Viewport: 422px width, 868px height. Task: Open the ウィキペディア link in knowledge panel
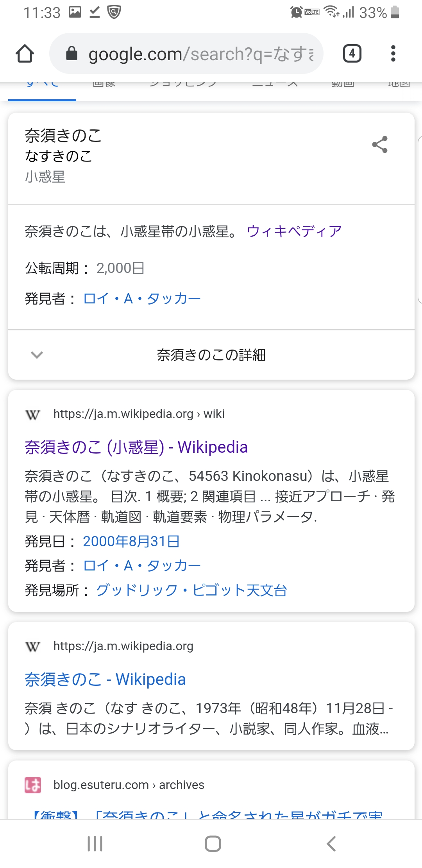pos(294,231)
